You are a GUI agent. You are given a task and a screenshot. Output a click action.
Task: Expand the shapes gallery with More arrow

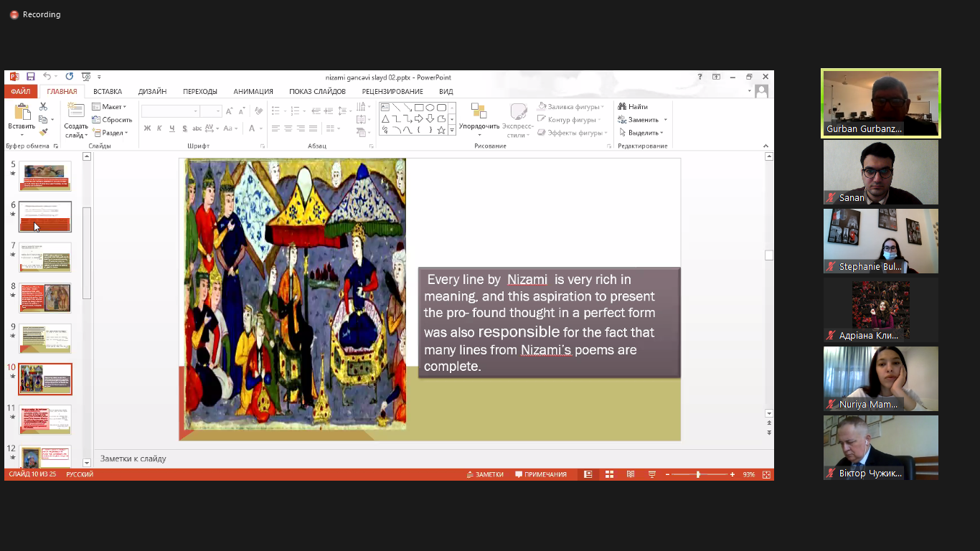click(x=451, y=131)
